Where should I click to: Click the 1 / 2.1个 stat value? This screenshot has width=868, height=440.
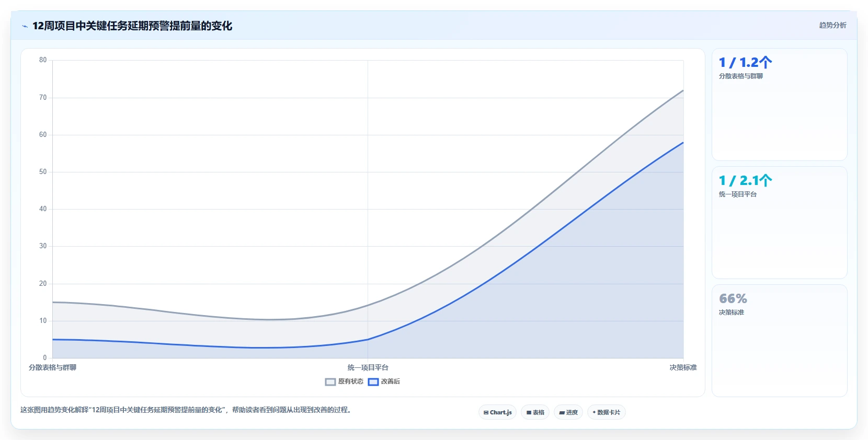tap(745, 181)
